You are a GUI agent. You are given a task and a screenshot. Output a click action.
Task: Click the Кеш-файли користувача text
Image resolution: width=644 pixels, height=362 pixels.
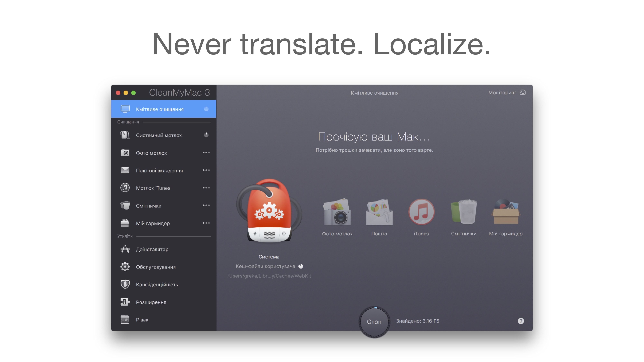265,266
